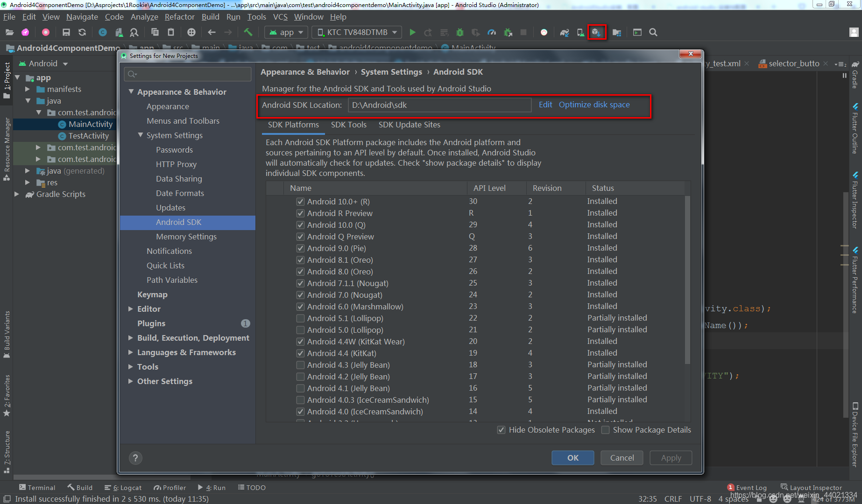Collapse System Settings tree node
The width and height of the screenshot is (862, 504).
tap(141, 135)
